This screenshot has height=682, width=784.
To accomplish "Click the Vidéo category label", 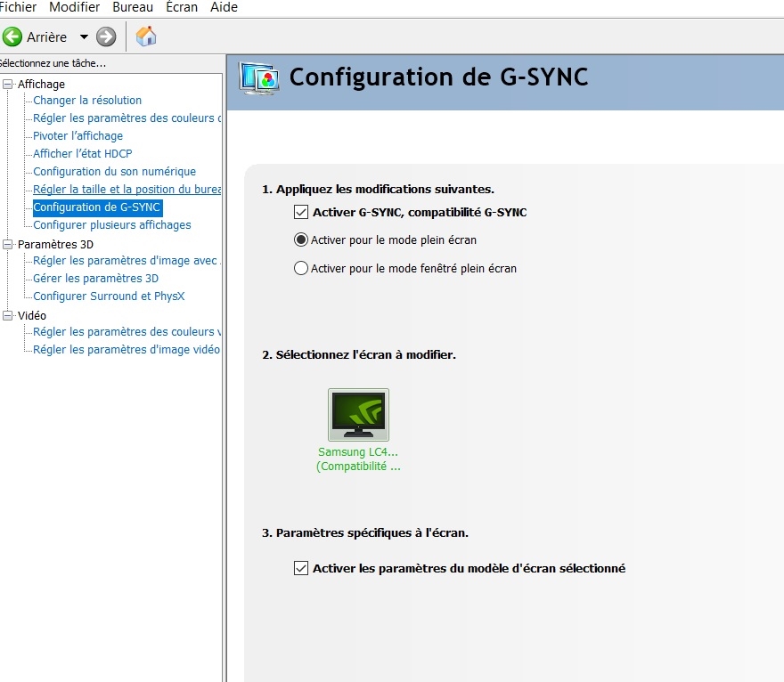I will pyautogui.click(x=32, y=315).
